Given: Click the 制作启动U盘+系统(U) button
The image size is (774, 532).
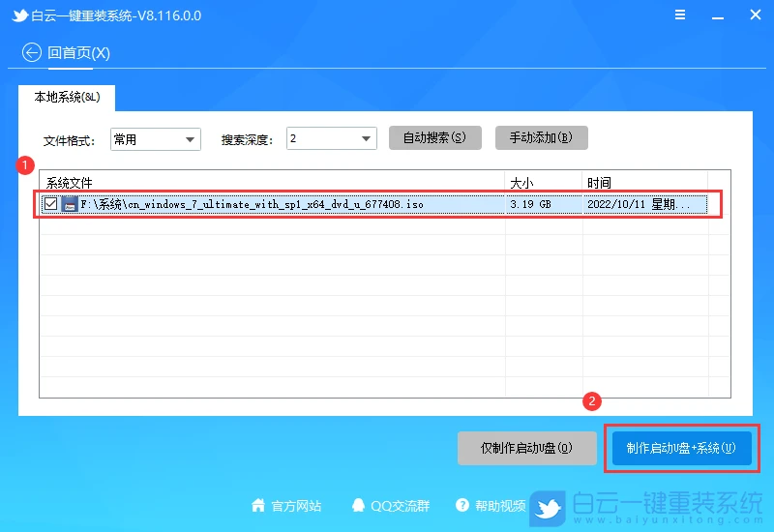Looking at the screenshot, I should [x=682, y=448].
